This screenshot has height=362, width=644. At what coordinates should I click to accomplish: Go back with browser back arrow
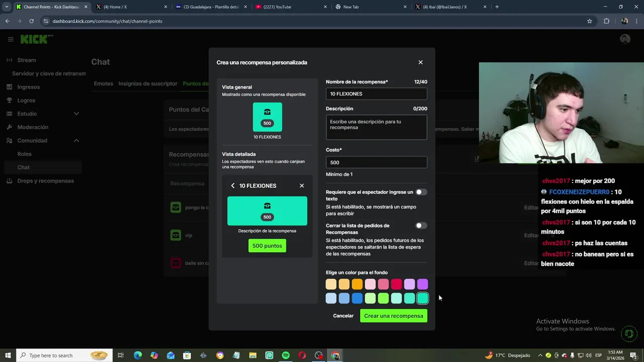point(8,21)
